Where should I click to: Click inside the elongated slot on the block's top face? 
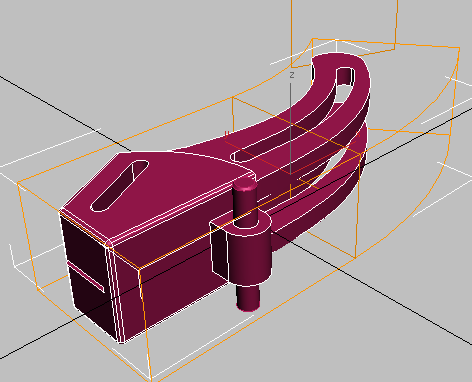(119, 186)
